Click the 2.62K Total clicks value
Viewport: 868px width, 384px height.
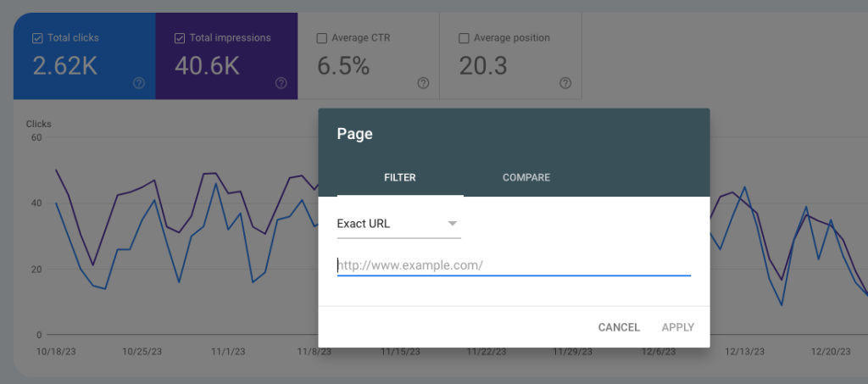(65, 66)
